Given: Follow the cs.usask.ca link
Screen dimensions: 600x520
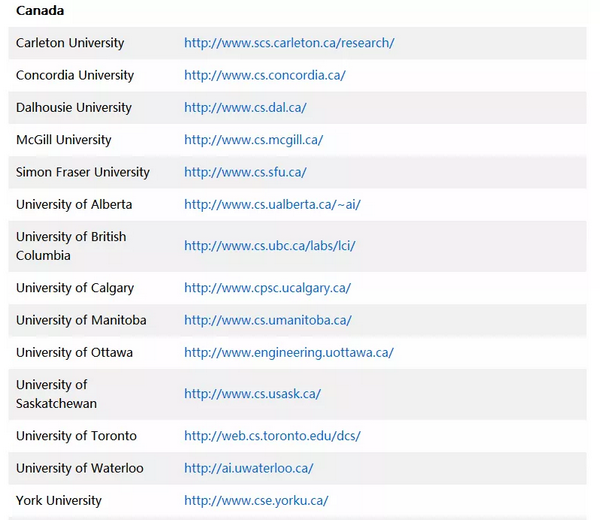Looking at the screenshot, I should tap(252, 394).
